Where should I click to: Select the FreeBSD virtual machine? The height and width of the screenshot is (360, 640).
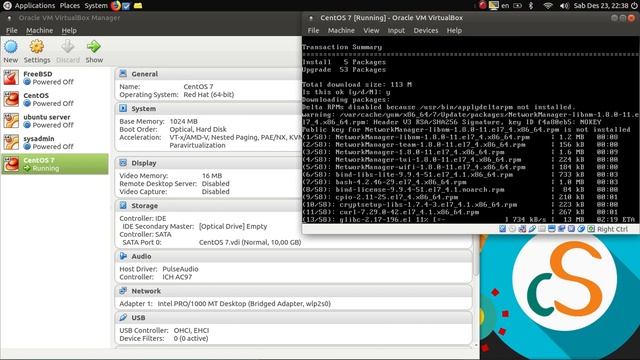pyautogui.click(x=55, y=78)
